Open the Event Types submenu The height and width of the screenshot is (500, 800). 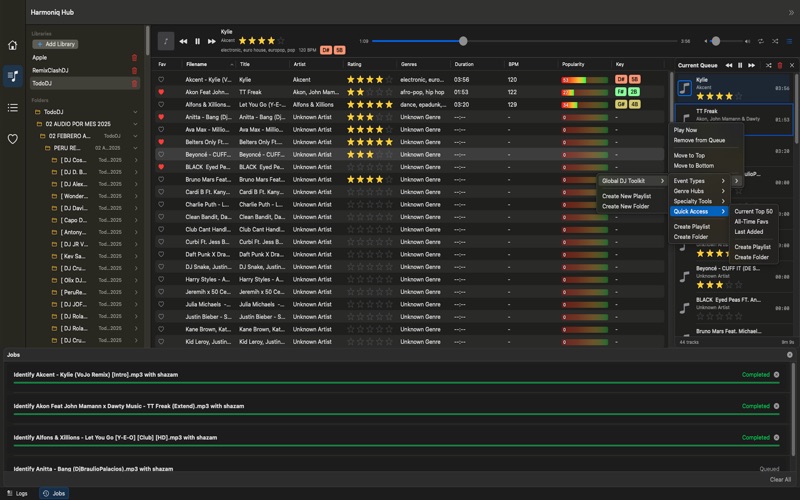[x=698, y=181]
